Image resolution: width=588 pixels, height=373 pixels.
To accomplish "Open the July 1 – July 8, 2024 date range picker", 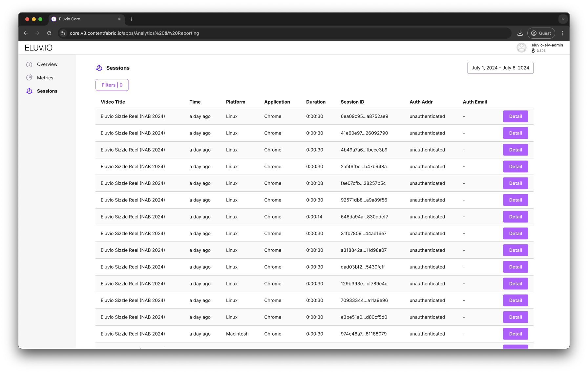I will 500,68.
